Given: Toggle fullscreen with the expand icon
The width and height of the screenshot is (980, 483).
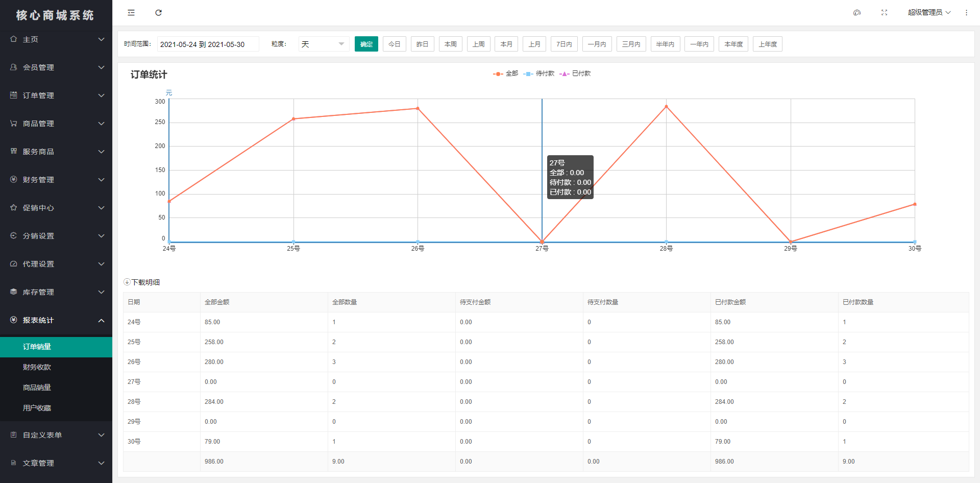Looking at the screenshot, I should (885, 13).
